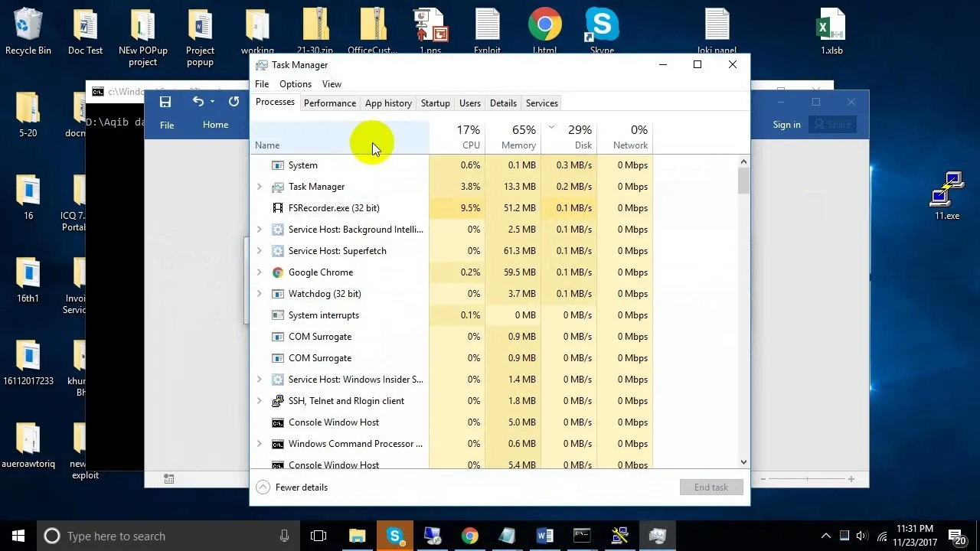The width and height of the screenshot is (980, 551).
Task: Click the volume icon in system tray
Action: point(863,536)
